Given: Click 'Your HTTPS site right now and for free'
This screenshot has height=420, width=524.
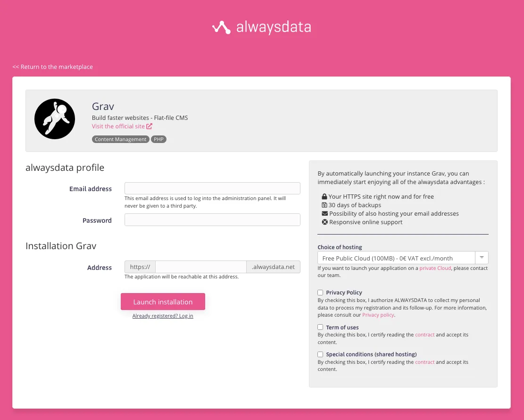Looking at the screenshot, I should [381, 197].
